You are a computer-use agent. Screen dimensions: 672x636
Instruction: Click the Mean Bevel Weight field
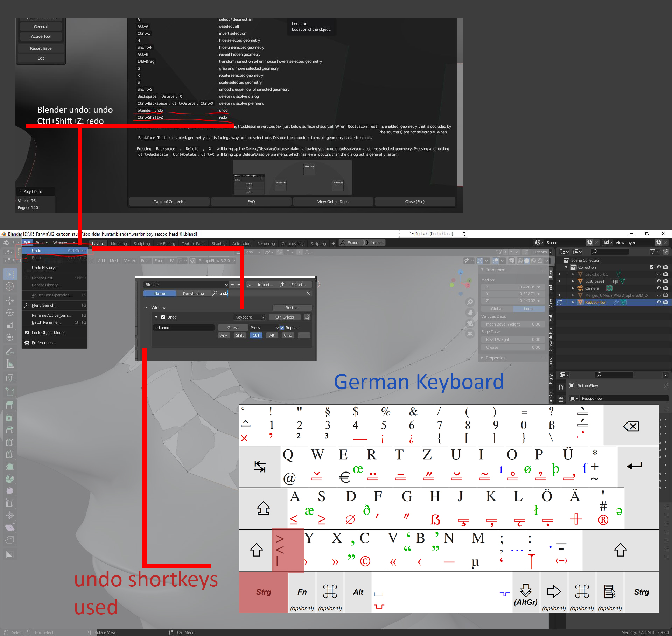tap(513, 324)
